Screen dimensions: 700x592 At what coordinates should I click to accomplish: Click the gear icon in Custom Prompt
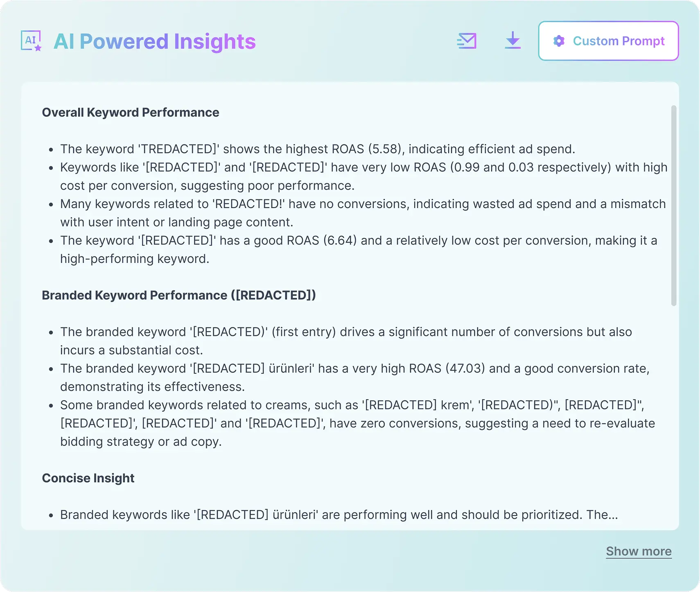[x=559, y=41]
